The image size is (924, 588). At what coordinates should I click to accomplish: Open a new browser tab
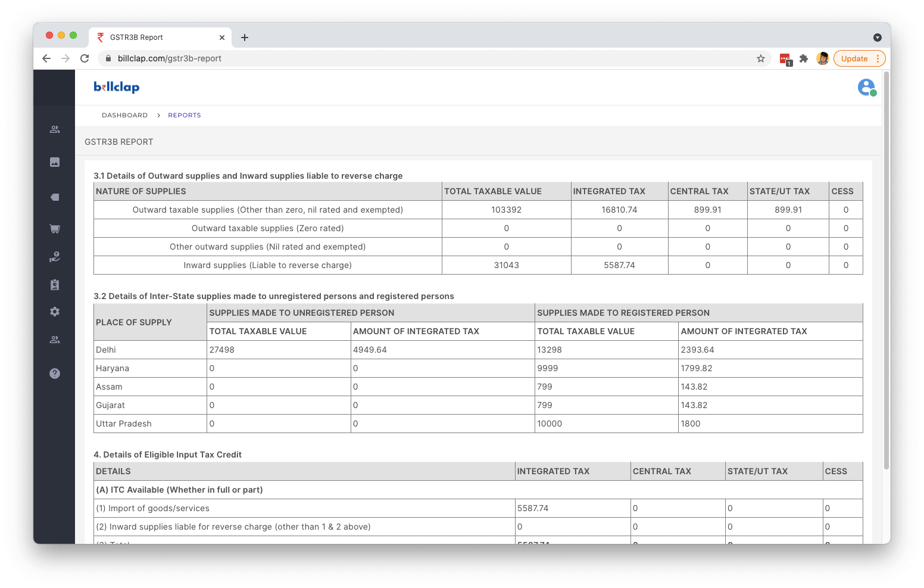click(245, 38)
